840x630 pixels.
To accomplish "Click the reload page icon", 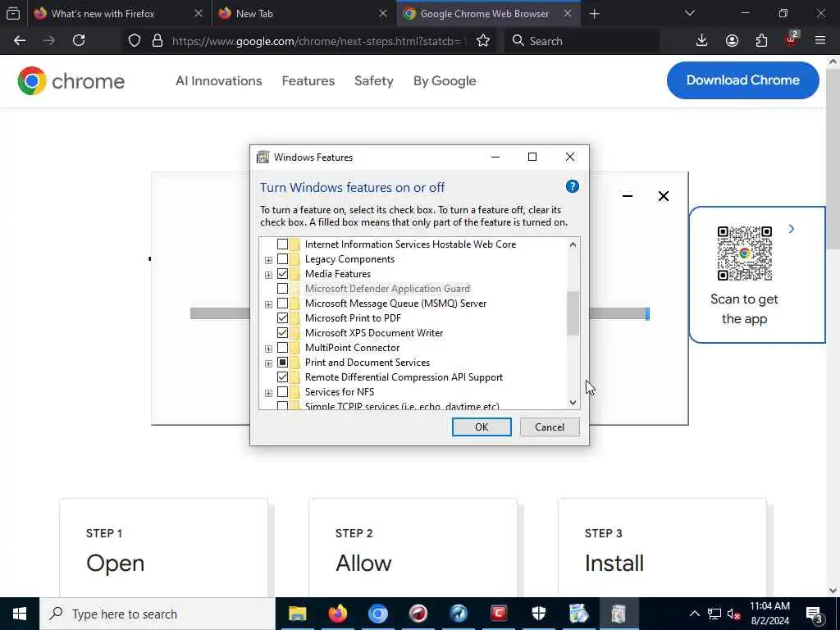I will pyautogui.click(x=79, y=40).
